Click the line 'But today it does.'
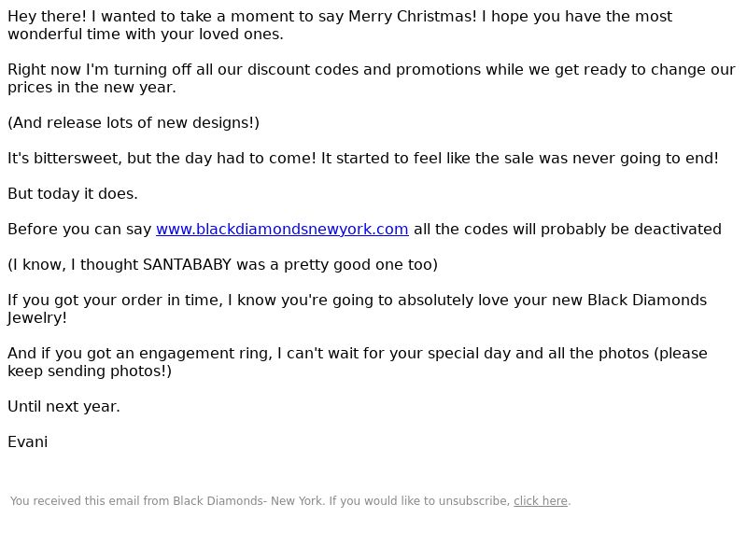Viewport: 747px width, 560px height. click(73, 194)
